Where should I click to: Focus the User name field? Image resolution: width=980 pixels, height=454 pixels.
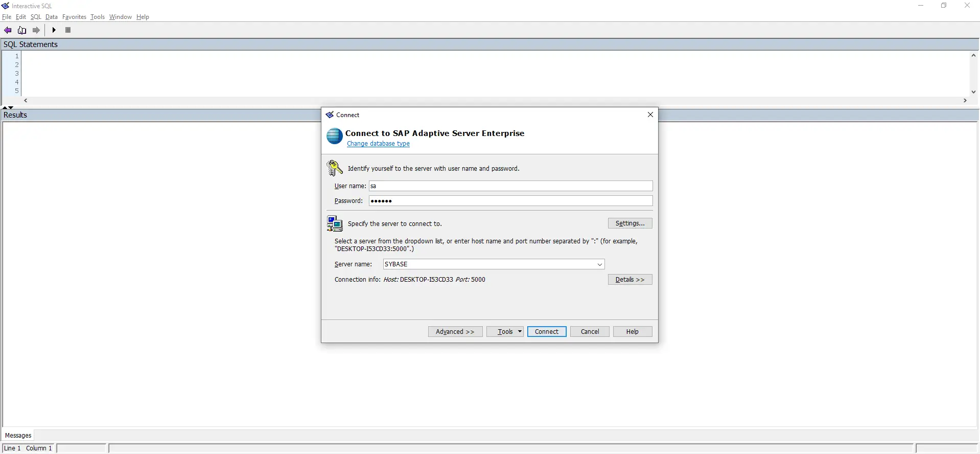pos(510,186)
